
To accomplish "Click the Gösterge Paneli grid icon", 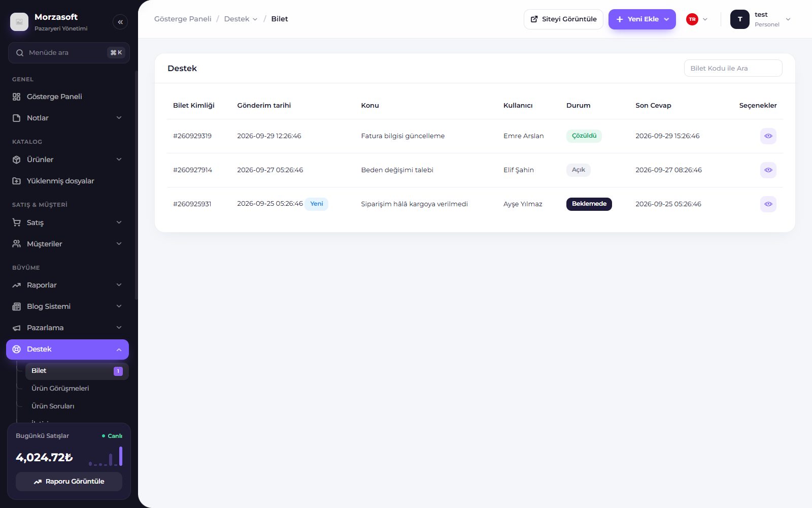I will 17,97.
